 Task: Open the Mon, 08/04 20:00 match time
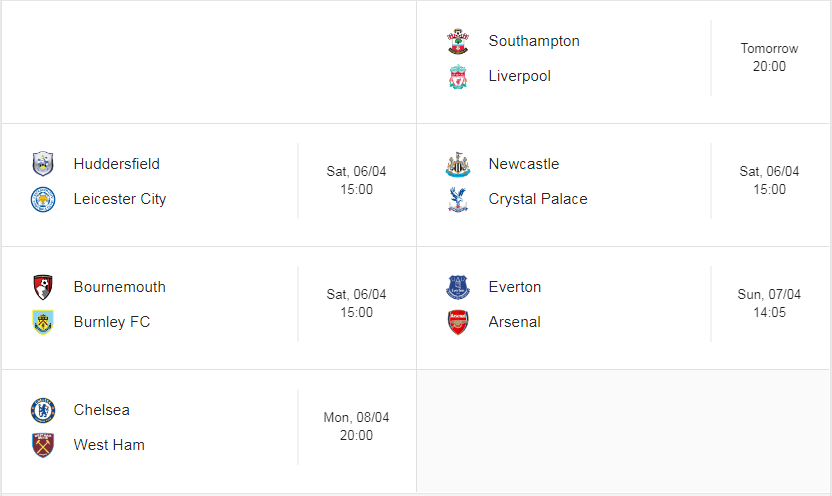tap(357, 427)
